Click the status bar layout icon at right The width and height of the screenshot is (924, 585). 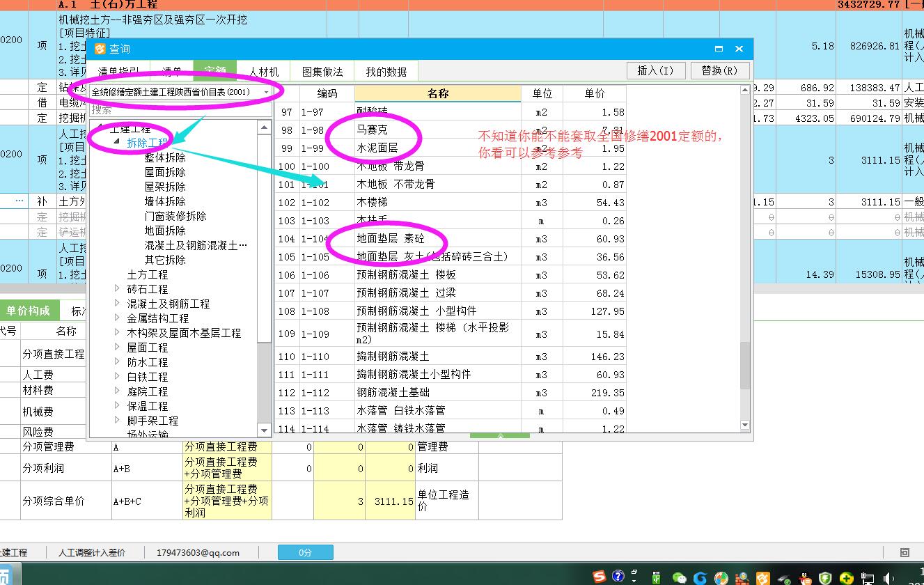pos(905,552)
